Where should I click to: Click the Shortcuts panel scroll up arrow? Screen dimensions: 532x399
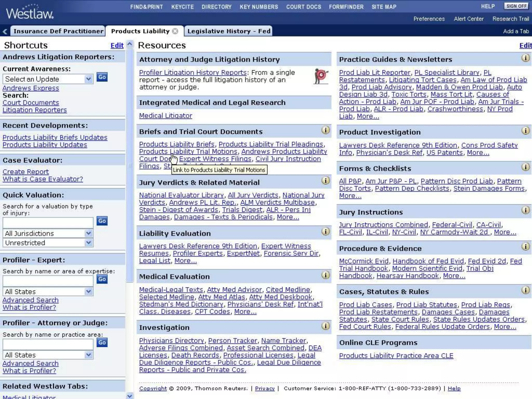[130, 44]
